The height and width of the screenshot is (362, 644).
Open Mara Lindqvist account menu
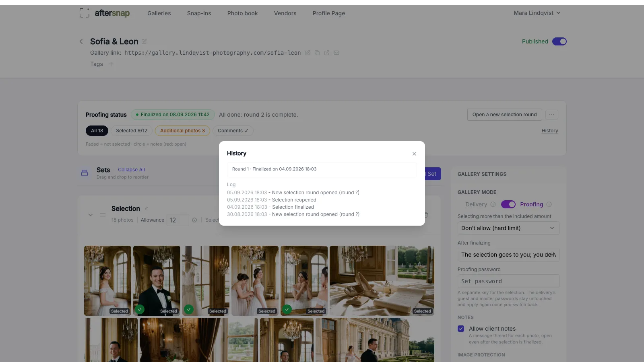(x=537, y=13)
